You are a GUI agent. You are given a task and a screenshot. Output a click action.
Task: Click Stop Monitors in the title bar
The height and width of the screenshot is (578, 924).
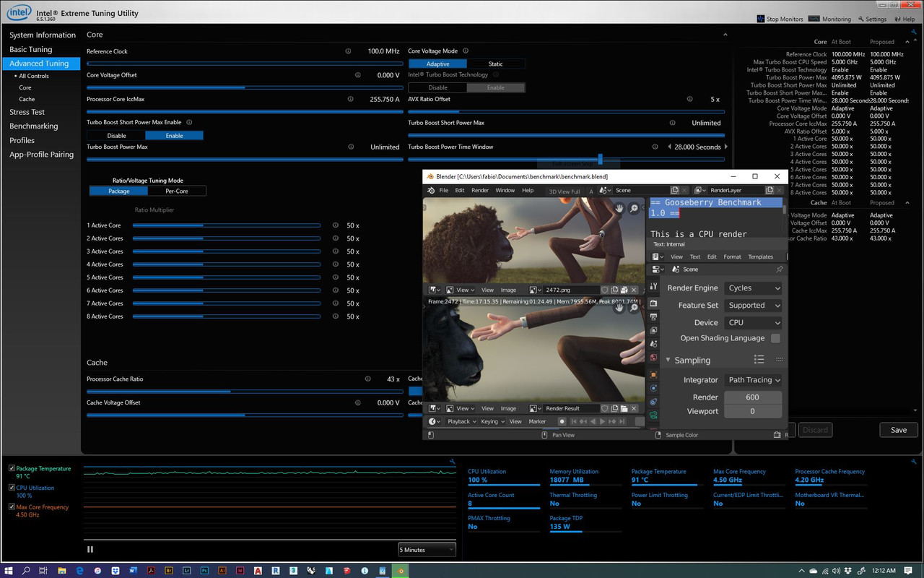click(x=779, y=19)
